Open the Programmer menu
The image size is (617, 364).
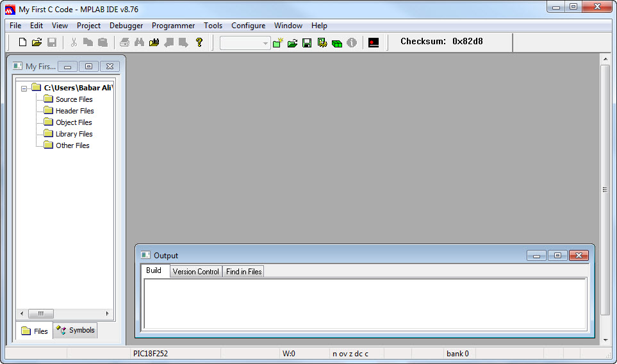coord(173,26)
